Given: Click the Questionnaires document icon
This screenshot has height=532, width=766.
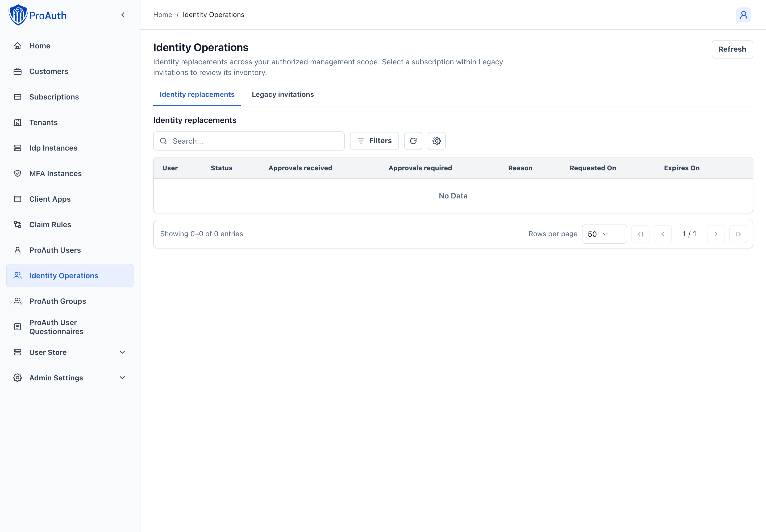Looking at the screenshot, I should tap(18, 327).
